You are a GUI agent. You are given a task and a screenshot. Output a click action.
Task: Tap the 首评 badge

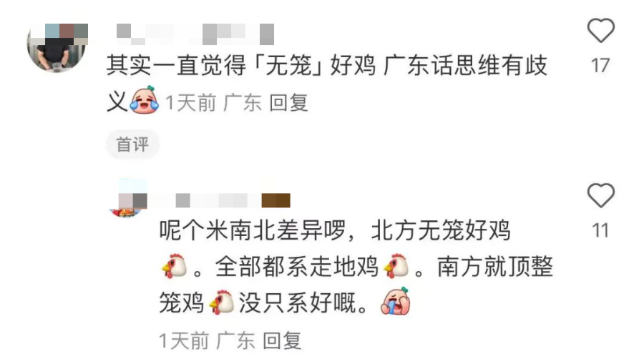tap(132, 144)
